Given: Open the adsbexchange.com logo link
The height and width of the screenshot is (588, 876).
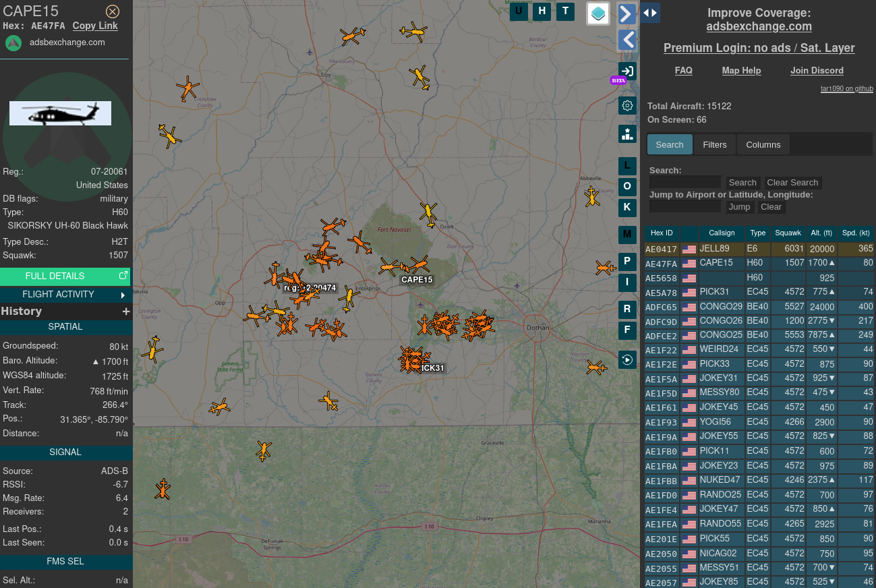Looking at the screenshot, I should pos(13,42).
